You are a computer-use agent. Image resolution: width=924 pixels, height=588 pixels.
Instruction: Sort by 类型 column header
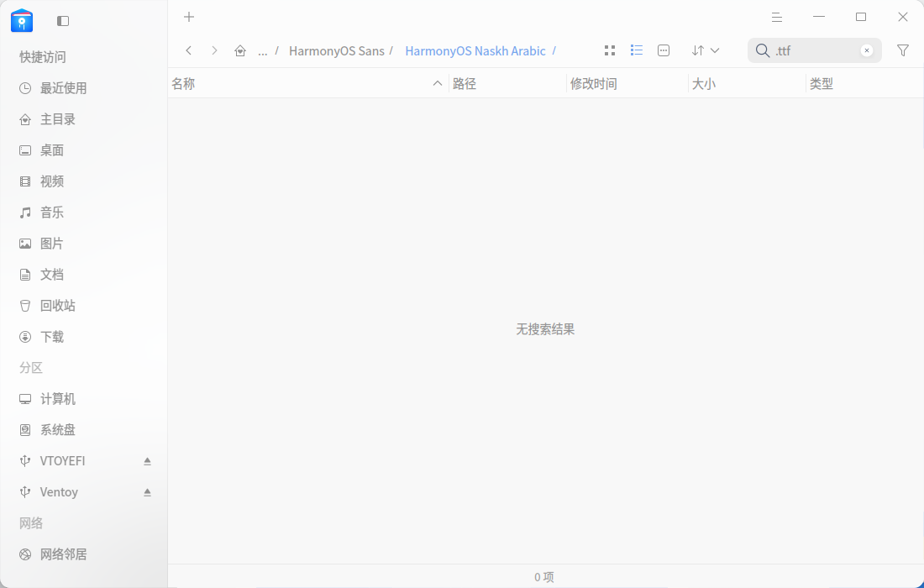coord(821,84)
